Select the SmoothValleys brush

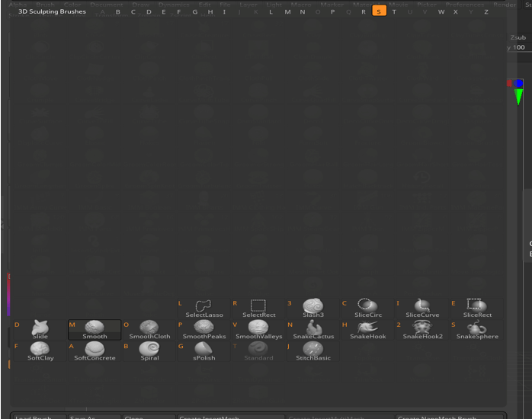pos(258,330)
